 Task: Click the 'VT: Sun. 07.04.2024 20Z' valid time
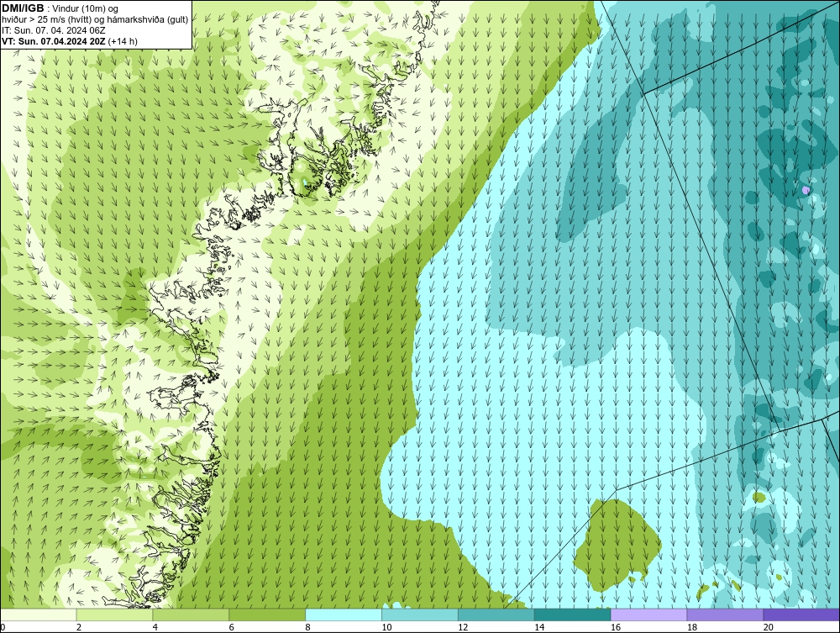coord(54,41)
